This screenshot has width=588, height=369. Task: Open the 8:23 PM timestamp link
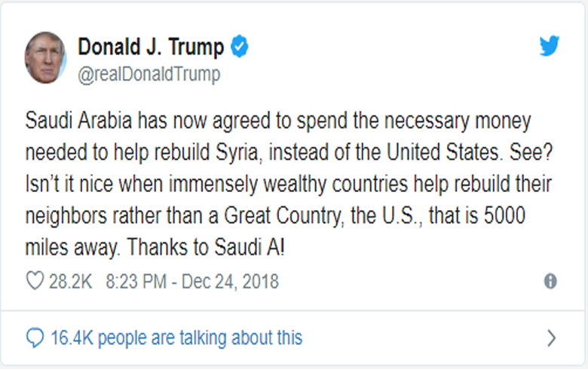click(136, 282)
